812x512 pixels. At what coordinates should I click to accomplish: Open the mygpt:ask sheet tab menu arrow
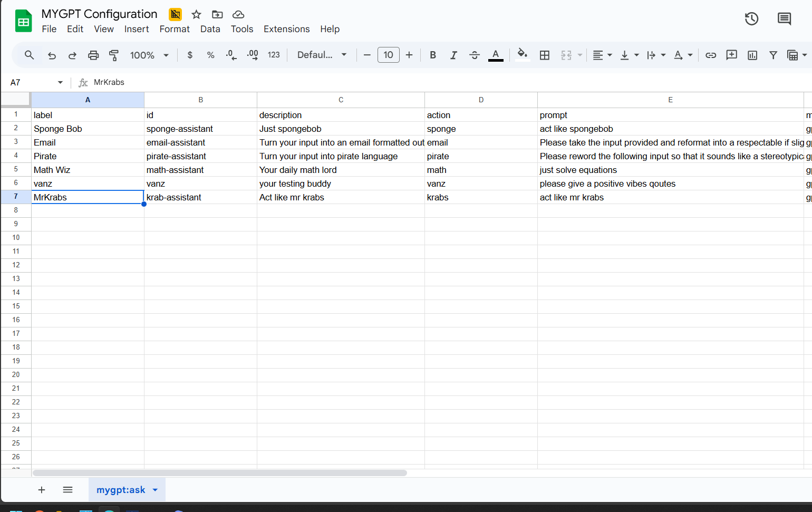(155, 490)
